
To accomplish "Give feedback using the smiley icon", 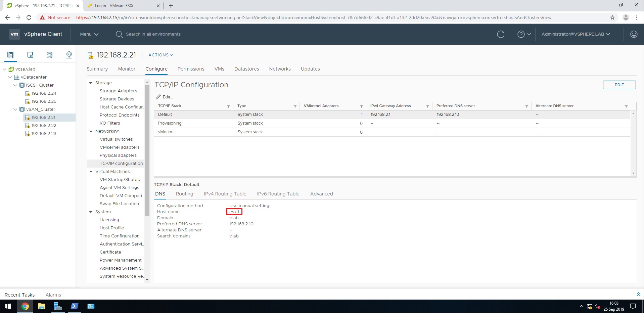I will tap(634, 34).
